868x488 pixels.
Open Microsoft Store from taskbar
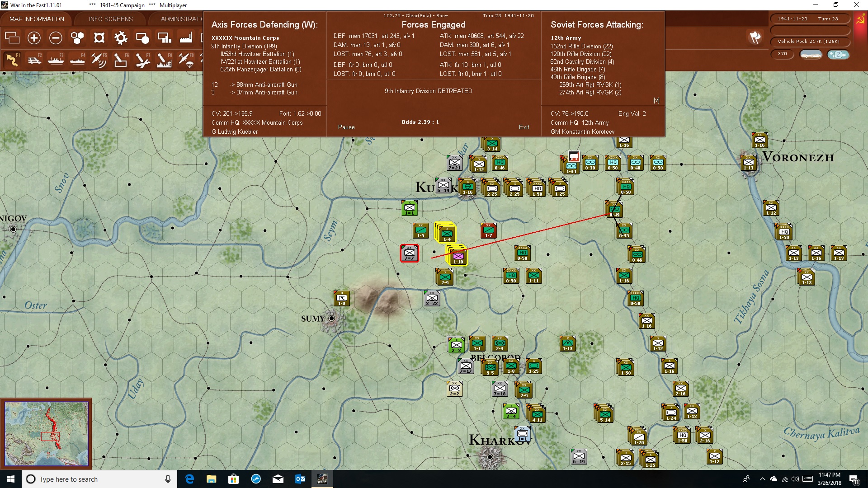click(x=233, y=479)
